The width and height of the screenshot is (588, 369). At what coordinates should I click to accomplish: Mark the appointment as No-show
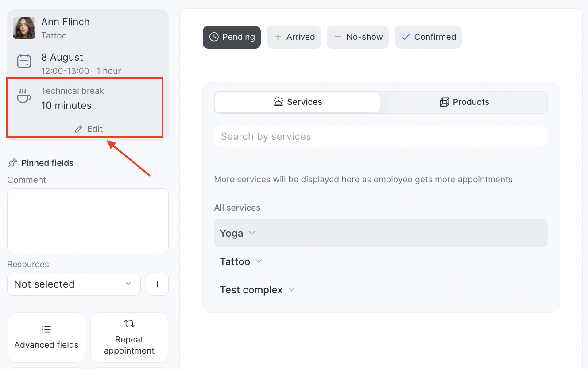coord(357,37)
